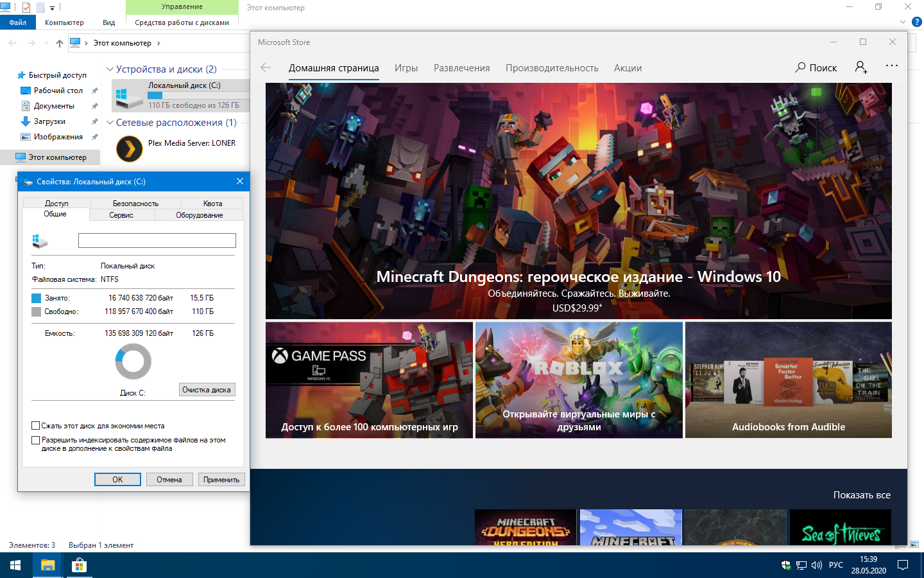924x578 pixels.
Task: Open the Оборудование tab in properties dialog
Action: [x=200, y=215]
